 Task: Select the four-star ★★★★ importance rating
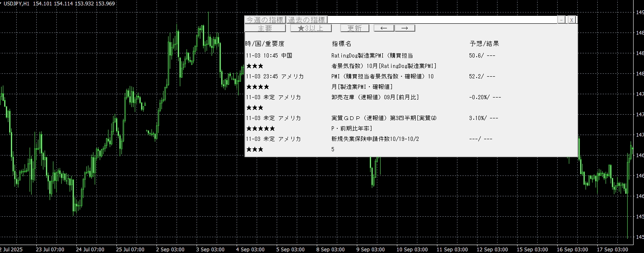coord(258,87)
